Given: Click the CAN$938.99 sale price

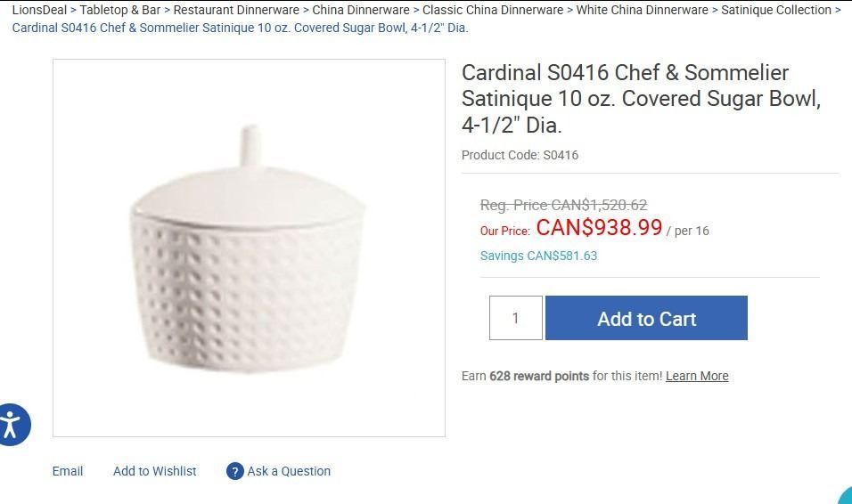Looking at the screenshot, I should 599,228.
